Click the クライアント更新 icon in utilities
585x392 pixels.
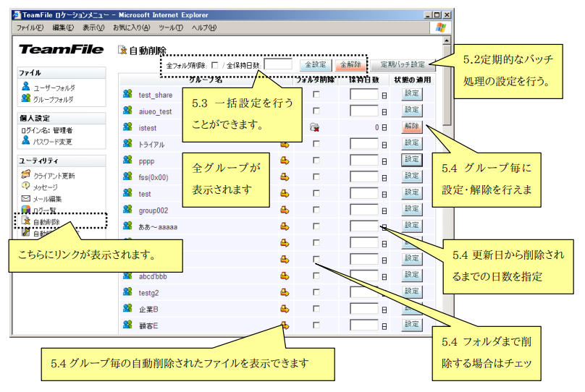[26, 175]
